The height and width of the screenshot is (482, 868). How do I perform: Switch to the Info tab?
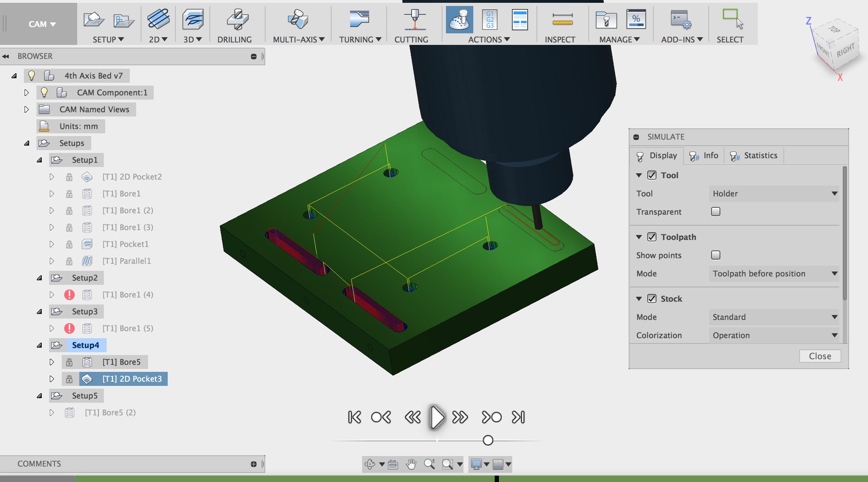pos(704,155)
